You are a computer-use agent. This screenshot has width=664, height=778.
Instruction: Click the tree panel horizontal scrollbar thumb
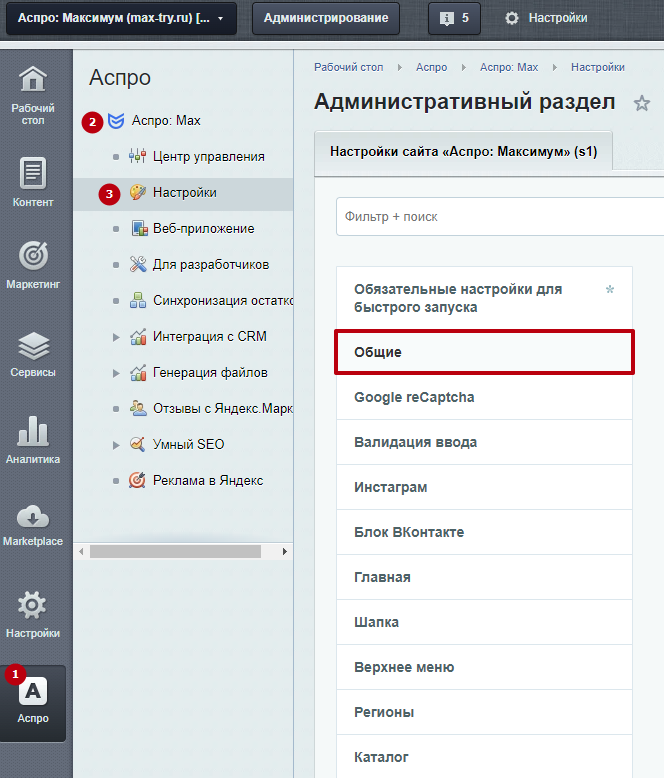[175, 551]
